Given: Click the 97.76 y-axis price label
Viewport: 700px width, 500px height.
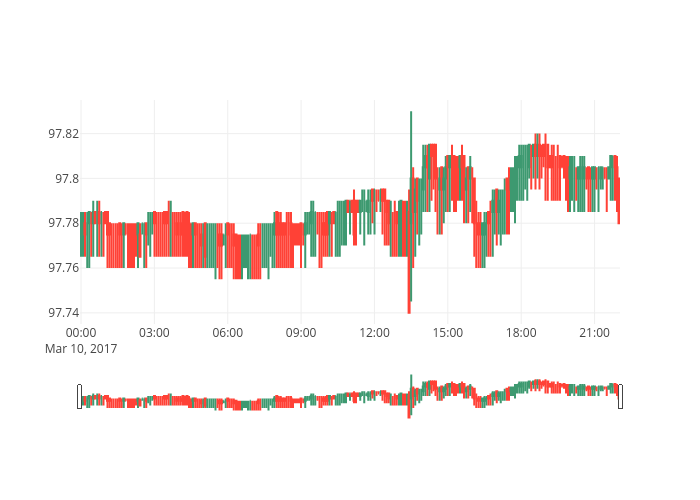Looking at the screenshot, I should point(63,268).
